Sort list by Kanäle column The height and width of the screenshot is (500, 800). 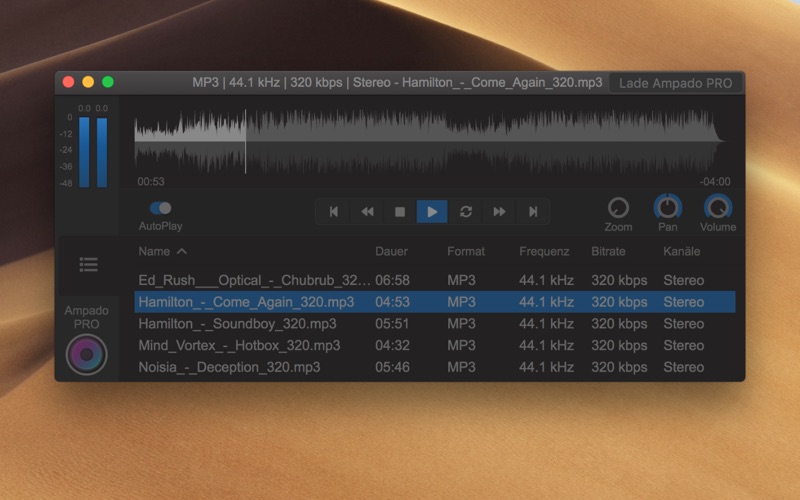click(x=682, y=251)
